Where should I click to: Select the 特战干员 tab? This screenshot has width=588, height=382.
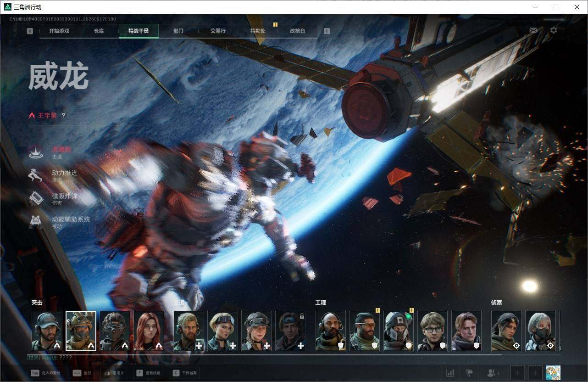click(x=139, y=31)
